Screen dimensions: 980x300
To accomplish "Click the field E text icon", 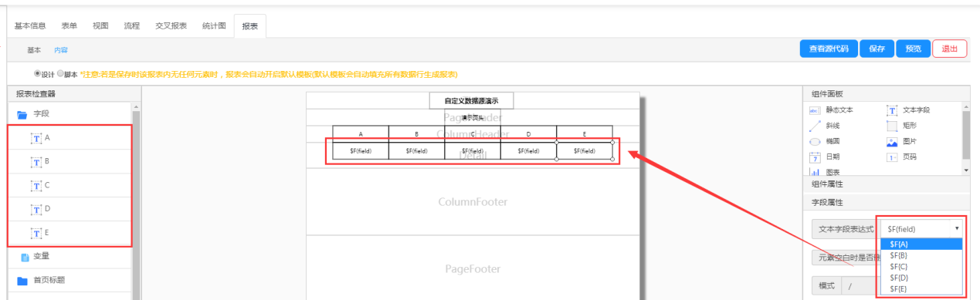I will pyautogui.click(x=36, y=233).
